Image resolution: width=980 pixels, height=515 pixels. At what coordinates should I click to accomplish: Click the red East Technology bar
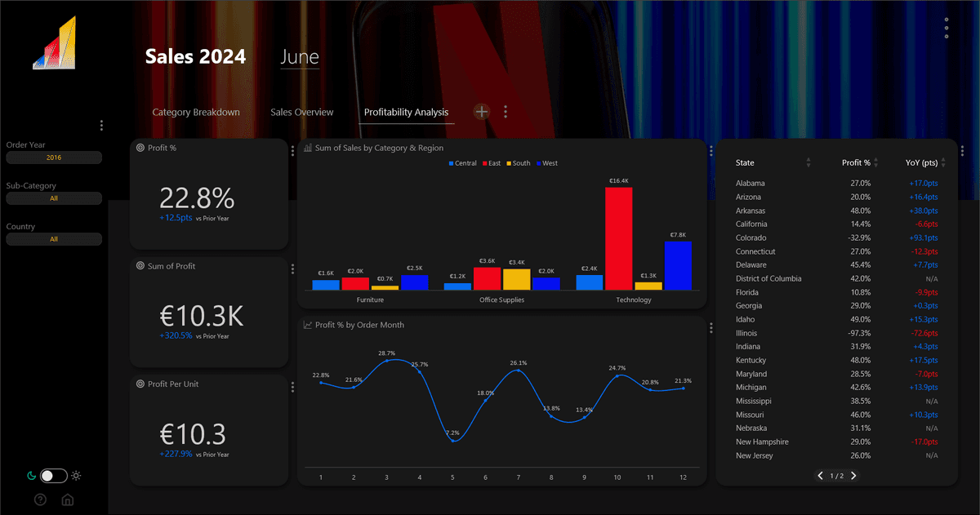pyautogui.click(x=618, y=238)
